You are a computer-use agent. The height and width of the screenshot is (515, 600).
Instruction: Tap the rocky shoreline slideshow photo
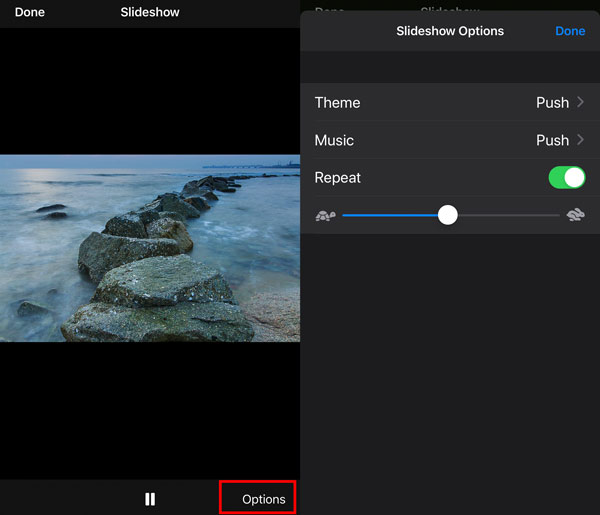(x=150, y=248)
